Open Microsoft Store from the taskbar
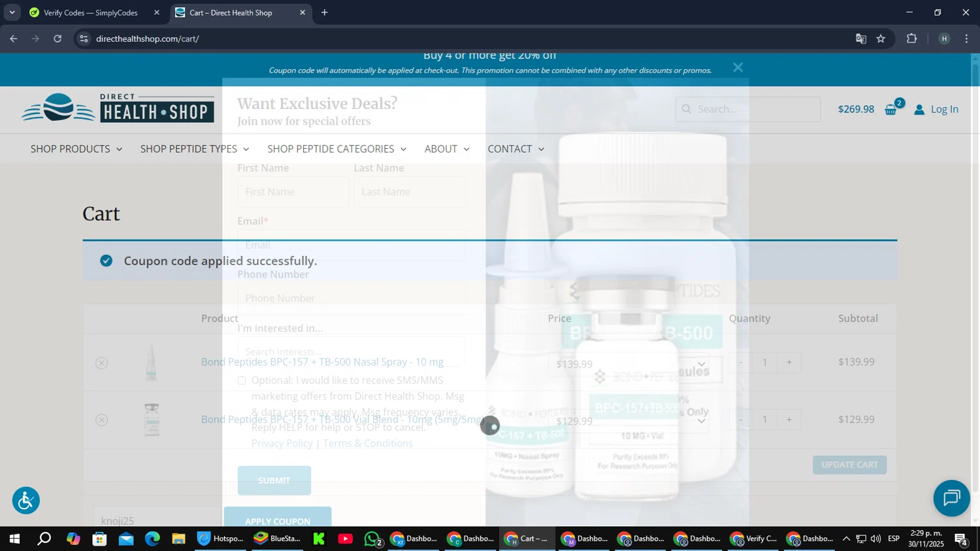 point(99,539)
